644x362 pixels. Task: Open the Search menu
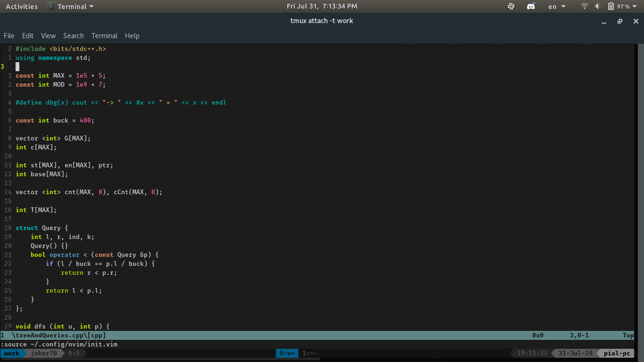pyautogui.click(x=74, y=35)
